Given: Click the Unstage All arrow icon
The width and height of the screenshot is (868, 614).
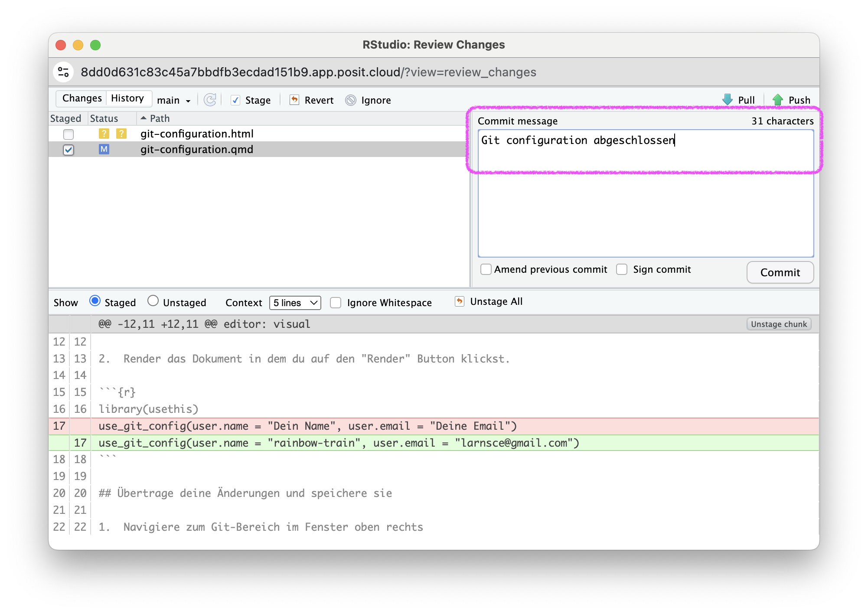Looking at the screenshot, I should point(459,301).
